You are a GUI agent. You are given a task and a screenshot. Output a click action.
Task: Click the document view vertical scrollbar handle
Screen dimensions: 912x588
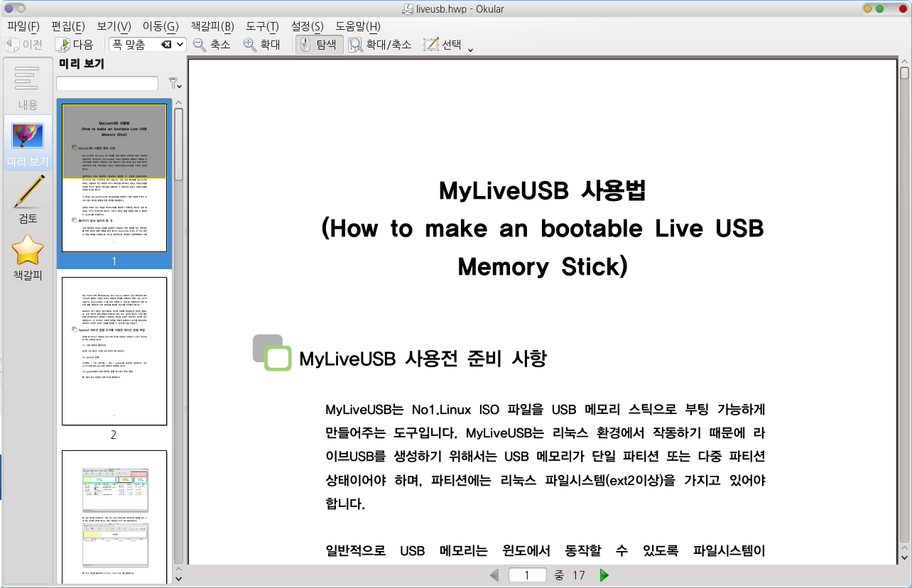(904, 72)
